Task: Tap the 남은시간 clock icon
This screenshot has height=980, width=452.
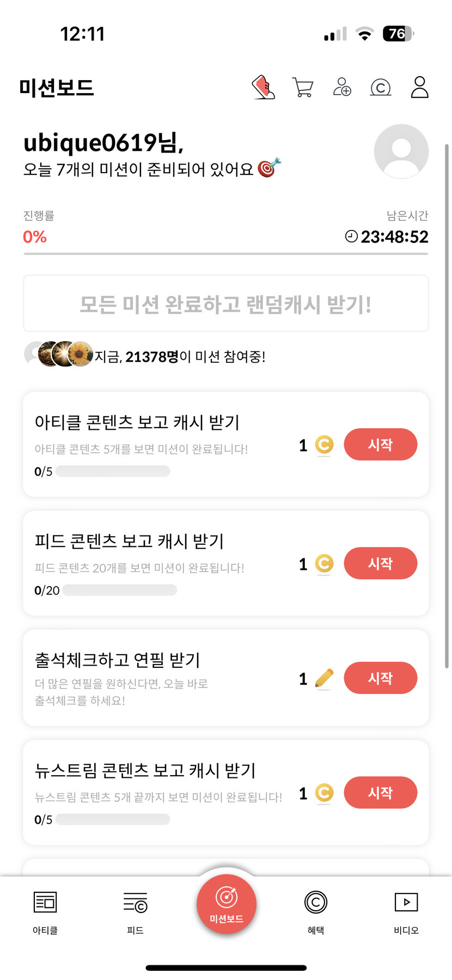Action: 351,236
